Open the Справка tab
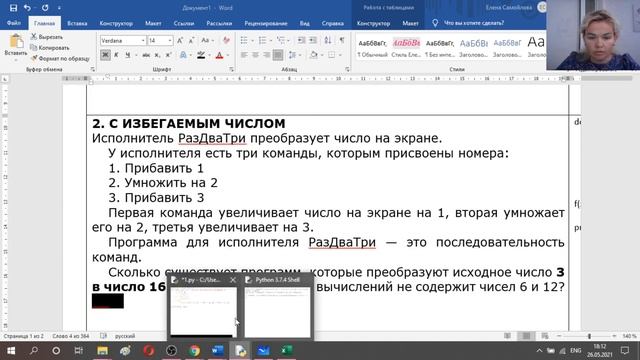The width and height of the screenshot is (640, 360). 333,23
